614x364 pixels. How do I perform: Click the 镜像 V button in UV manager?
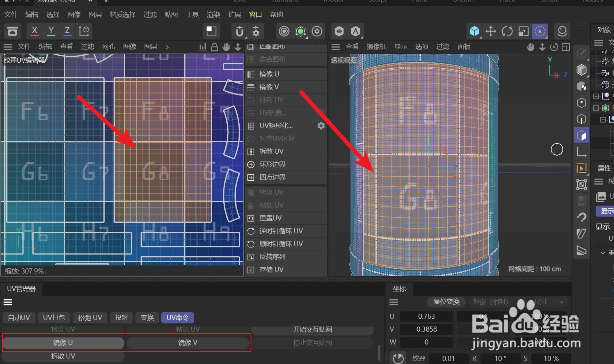[188, 343]
